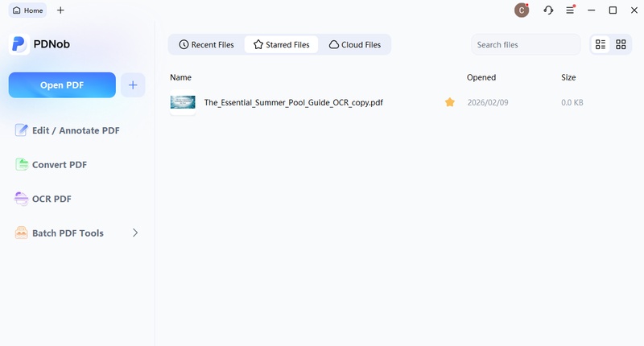Open the hamburger menu in title bar
Screen dimensions: 644x346
coord(570,10)
